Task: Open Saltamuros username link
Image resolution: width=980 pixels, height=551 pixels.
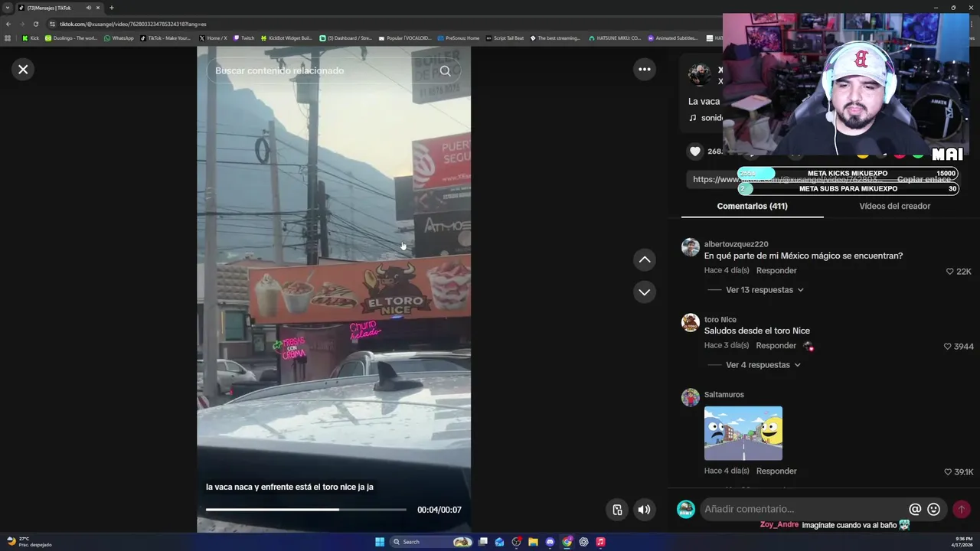Action: 724,395
